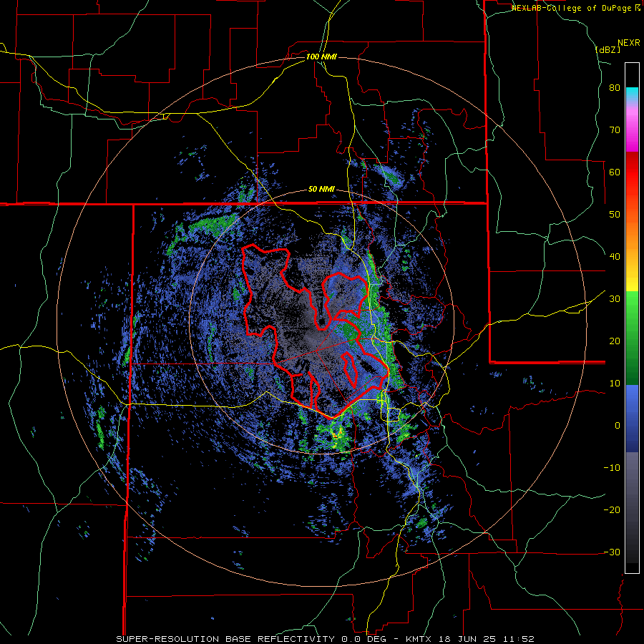Click the "0.0 DEG" tilt angle text
The height and width of the screenshot is (644, 644).
click(365, 639)
